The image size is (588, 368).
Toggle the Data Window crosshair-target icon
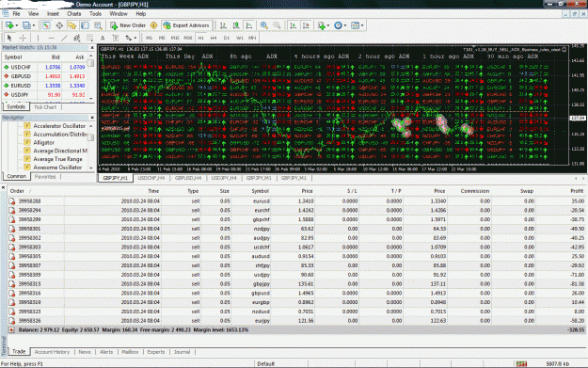59,25
